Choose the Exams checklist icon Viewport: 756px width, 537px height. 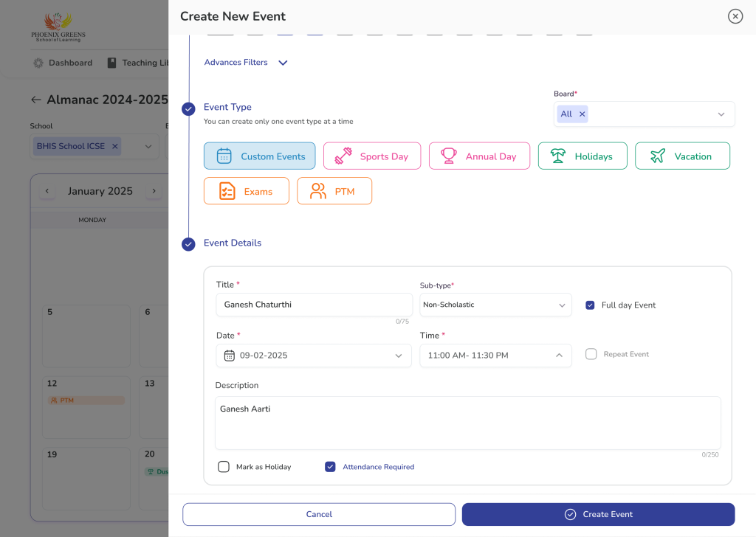pyautogui.click(x=227, y=191)
